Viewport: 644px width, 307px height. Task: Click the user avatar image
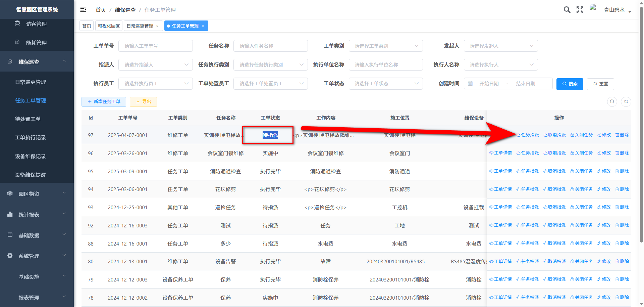[x=593, y=9]
